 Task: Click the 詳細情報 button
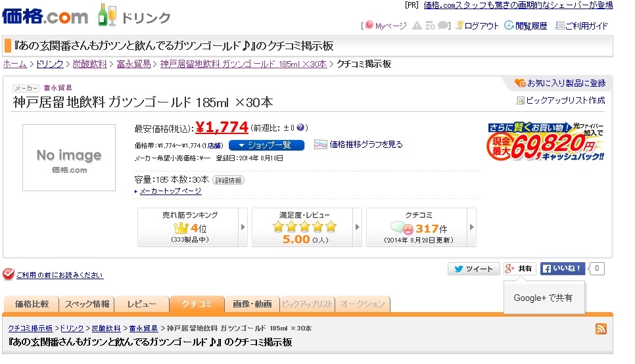click(x=228, y=180)
